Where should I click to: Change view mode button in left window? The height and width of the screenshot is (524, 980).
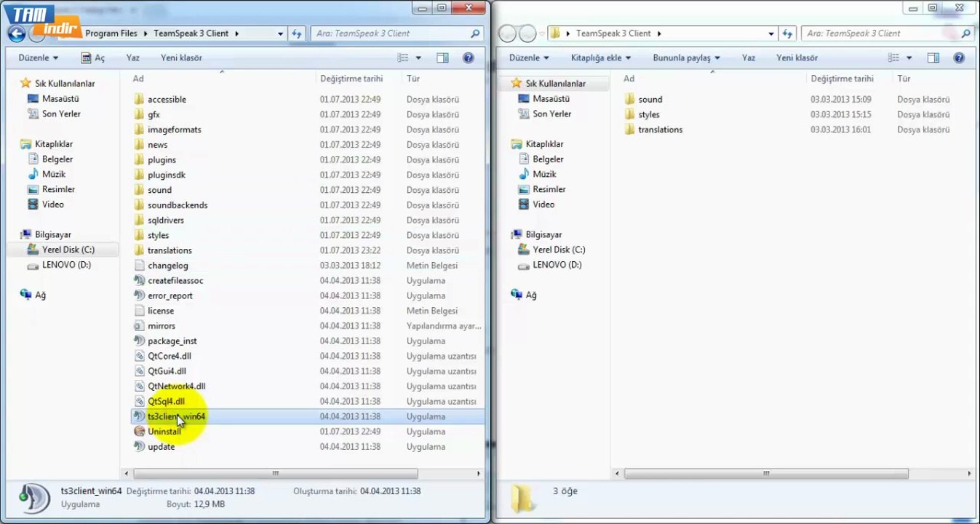click(x=404, y=57)
